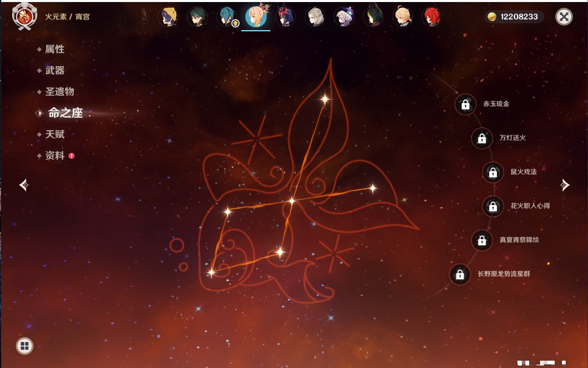Open the 武器 weapon page

coord(54,70)
